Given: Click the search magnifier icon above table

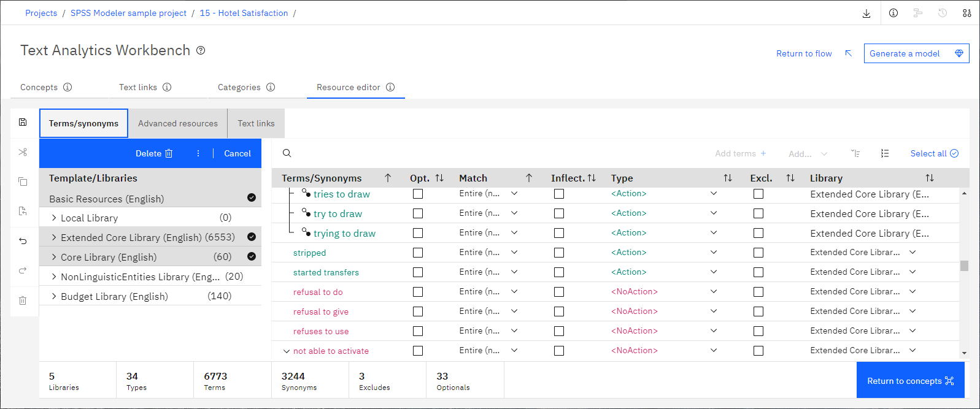Looking at the screenshot, I should point(287,153).
